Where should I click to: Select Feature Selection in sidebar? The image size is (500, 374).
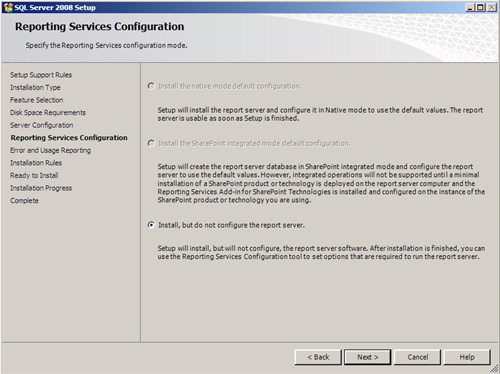click(x=37, y=100)
